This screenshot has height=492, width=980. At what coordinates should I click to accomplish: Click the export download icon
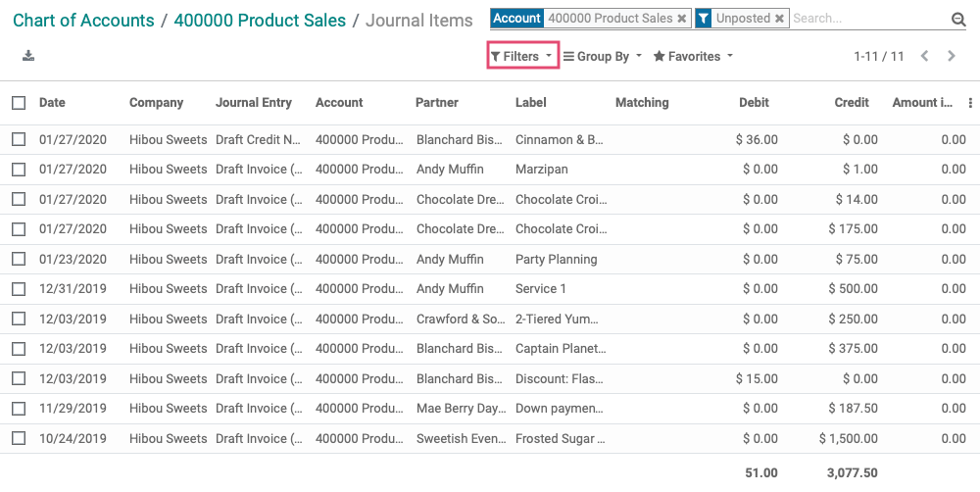click(x=28, y=56)
